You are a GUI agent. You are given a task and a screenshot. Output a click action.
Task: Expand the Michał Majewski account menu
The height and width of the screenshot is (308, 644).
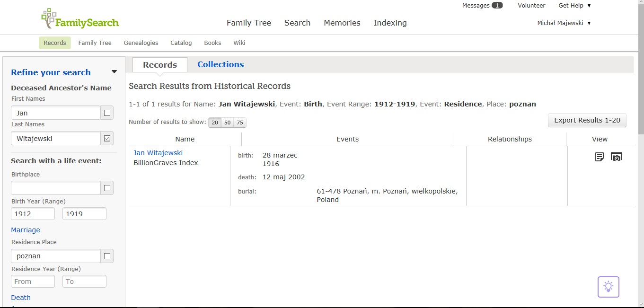click(564, 23)
